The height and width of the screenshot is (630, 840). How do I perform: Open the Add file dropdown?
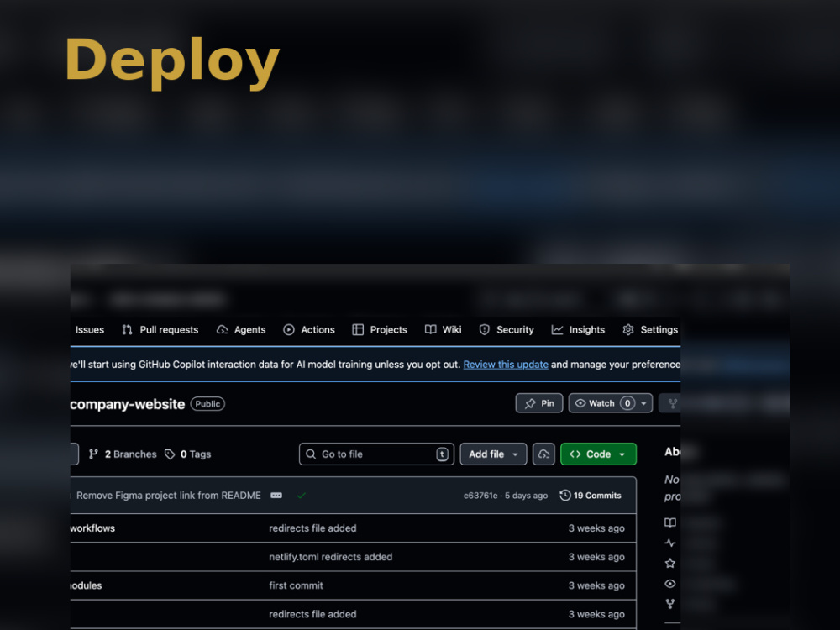(493, 454)
